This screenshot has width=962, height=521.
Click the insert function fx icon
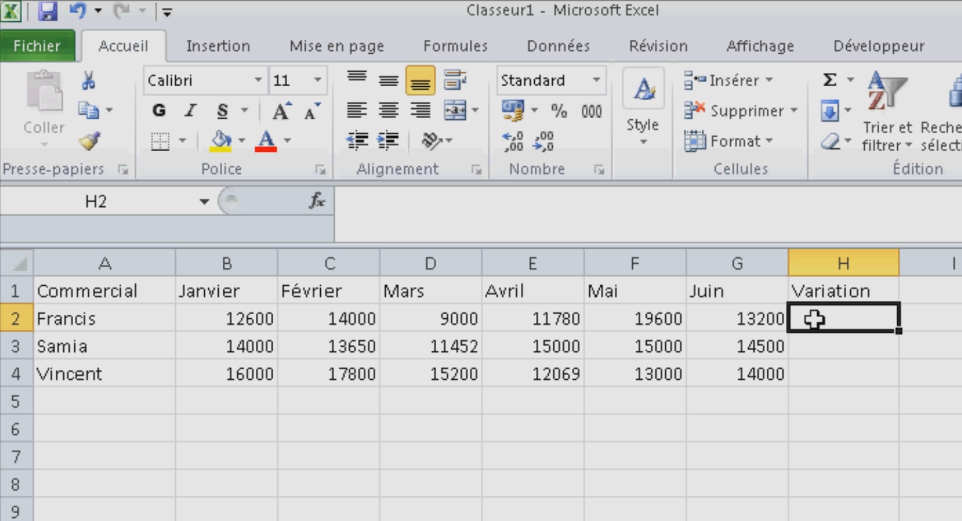(x=317, y=201)
